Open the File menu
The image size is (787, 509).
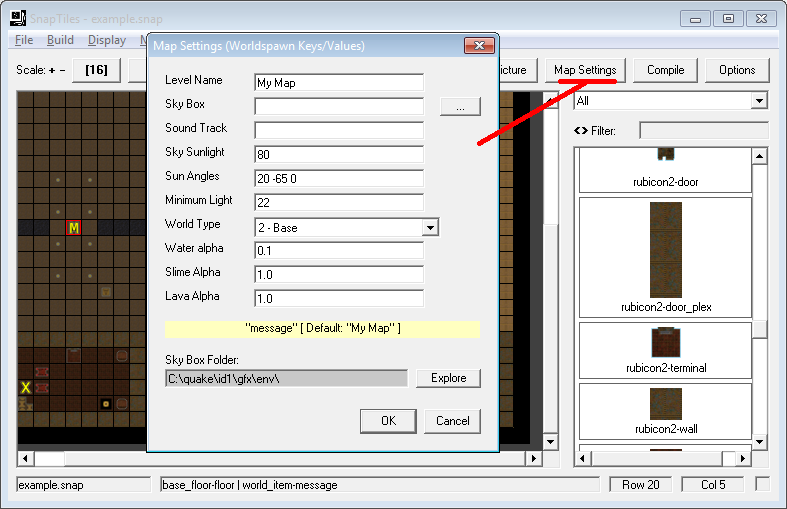(x=24, y=40)
